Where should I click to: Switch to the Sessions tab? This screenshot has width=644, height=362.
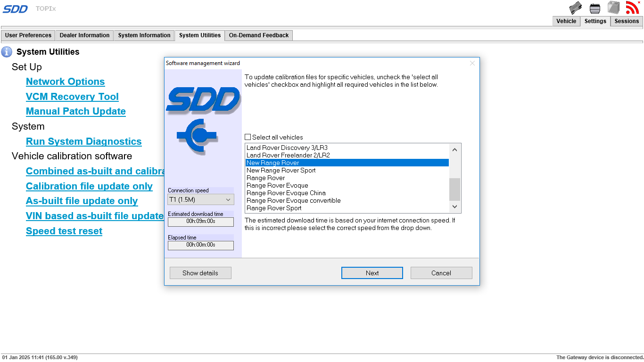pos(627,21)
